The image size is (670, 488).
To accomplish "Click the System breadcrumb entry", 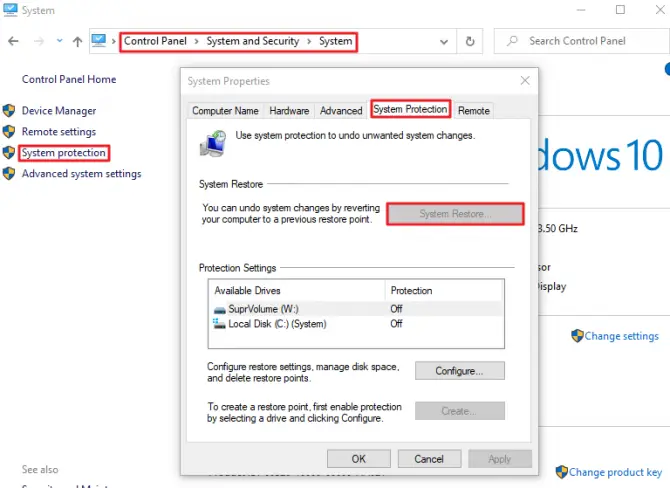I will click(335, 41).
